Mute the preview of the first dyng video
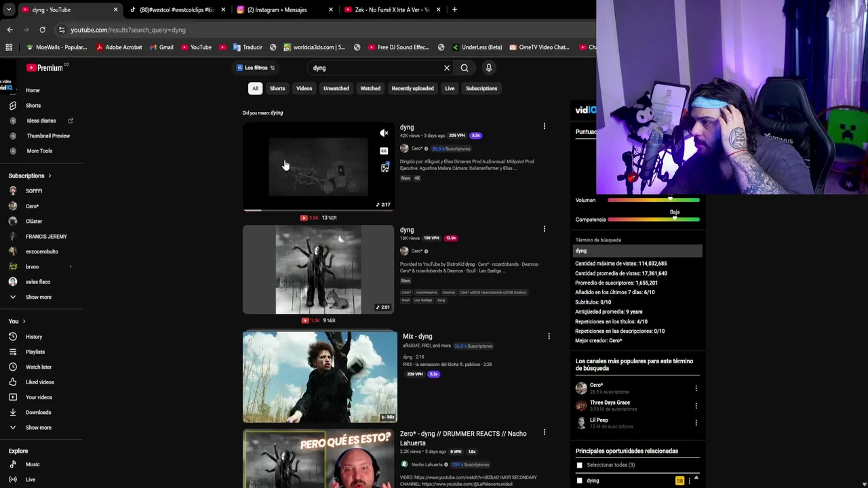 (384, 133)
